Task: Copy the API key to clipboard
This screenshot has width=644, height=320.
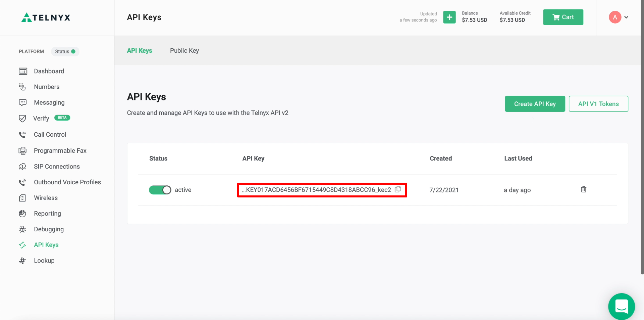Action: 398,189
